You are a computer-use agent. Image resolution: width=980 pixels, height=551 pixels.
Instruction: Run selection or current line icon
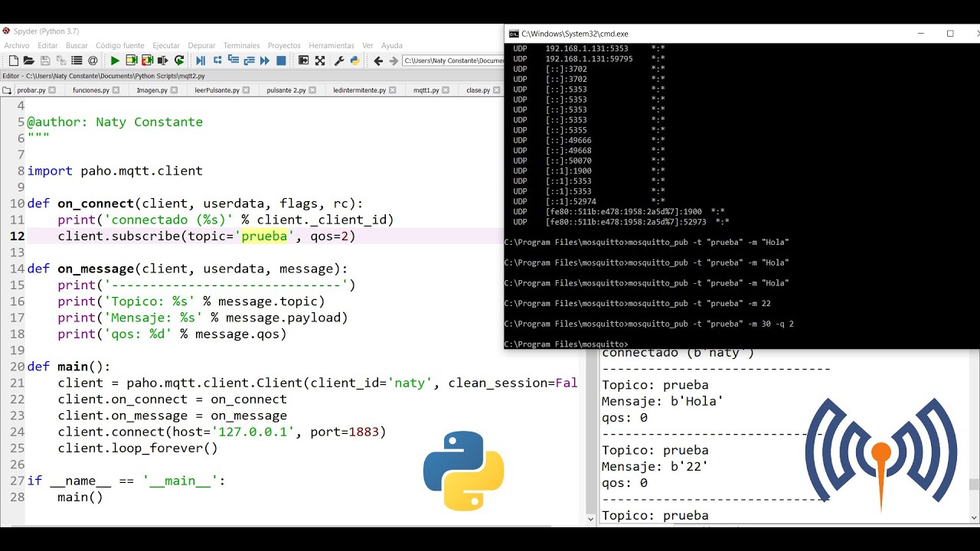point(163,60)
